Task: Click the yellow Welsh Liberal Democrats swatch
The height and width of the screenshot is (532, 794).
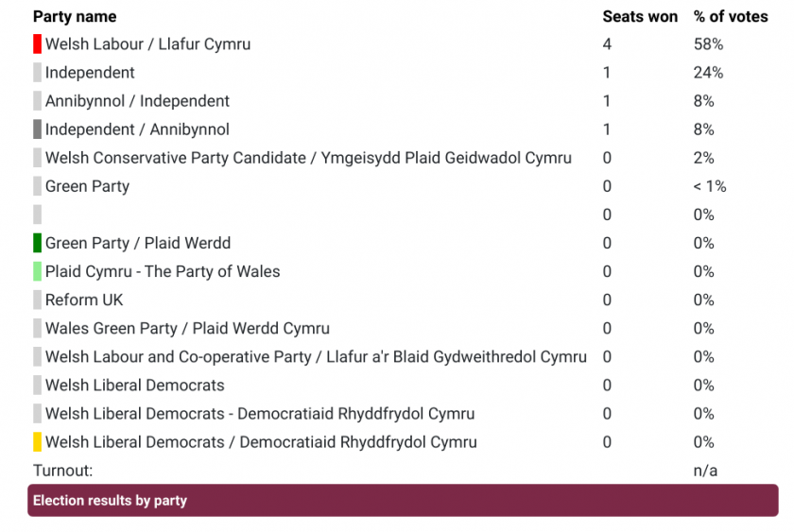Action: (x=37, y=442)
